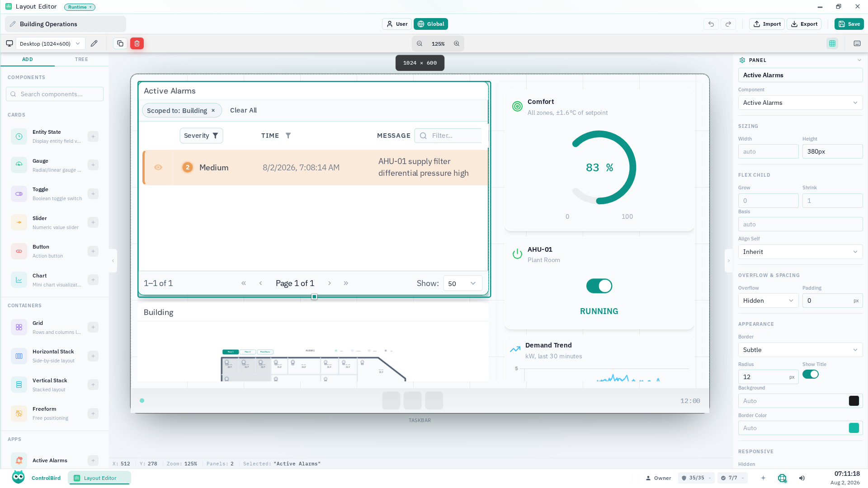Click the Export button
The height and width of the screenshot is (488, 868).
coord(804,24)
